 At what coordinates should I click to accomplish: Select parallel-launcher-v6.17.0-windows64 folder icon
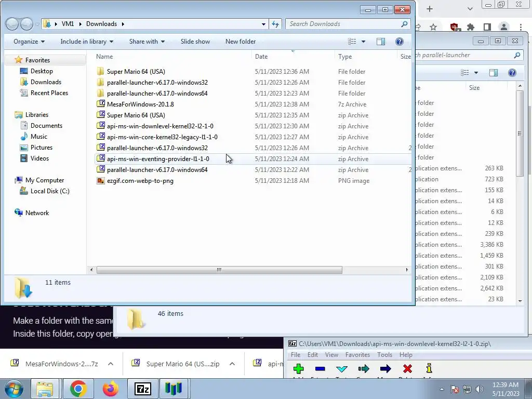coord(100,93)
